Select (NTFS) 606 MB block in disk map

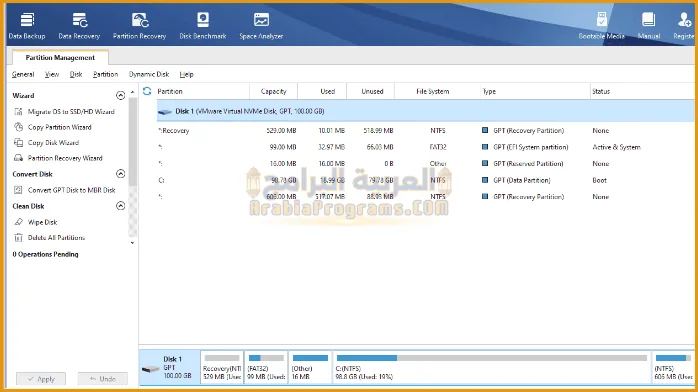[x=673, y=368]
